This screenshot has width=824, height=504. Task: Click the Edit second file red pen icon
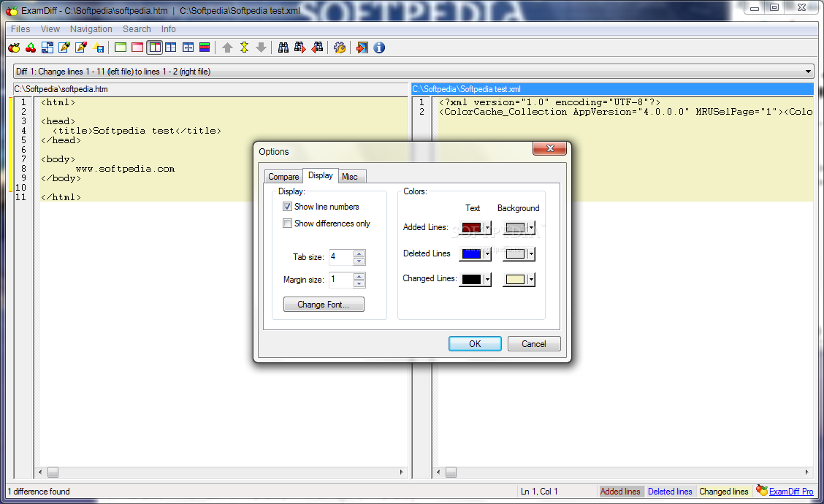point(81,47)
